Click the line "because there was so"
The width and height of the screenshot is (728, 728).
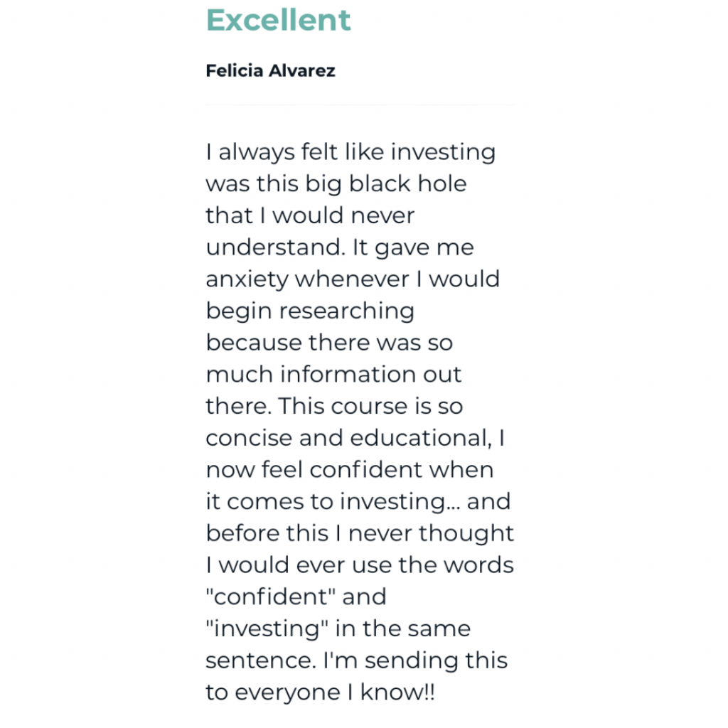pos(329,343)
